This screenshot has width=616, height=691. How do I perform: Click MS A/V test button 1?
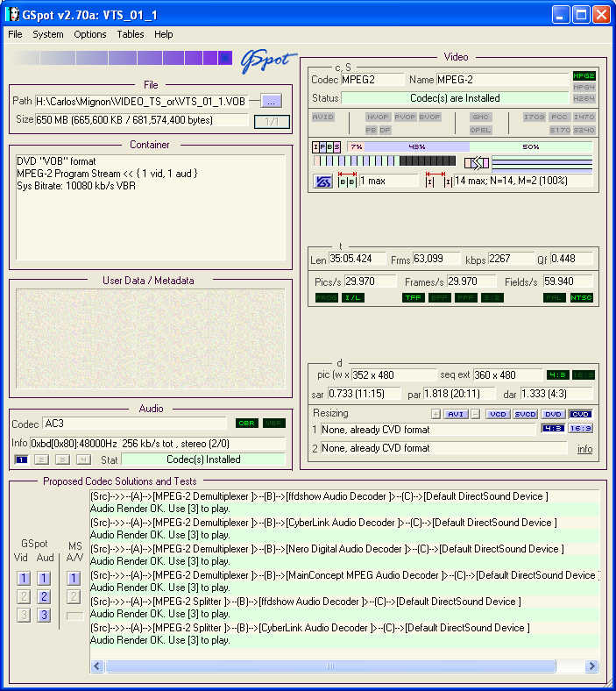(74, 578)
